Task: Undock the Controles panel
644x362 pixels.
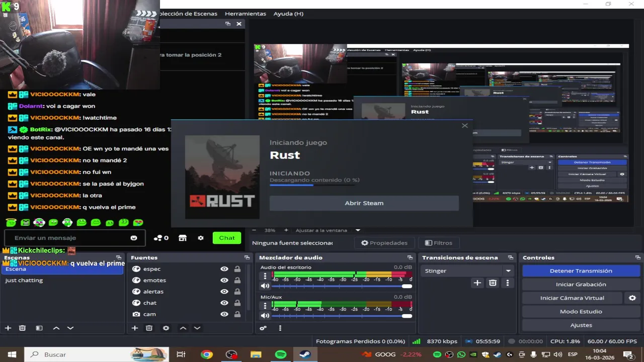Action: pos(637,257)
